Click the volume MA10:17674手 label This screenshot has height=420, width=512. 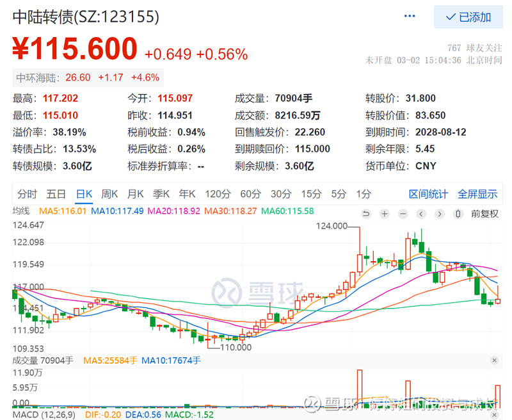click(x=171, y=360)
